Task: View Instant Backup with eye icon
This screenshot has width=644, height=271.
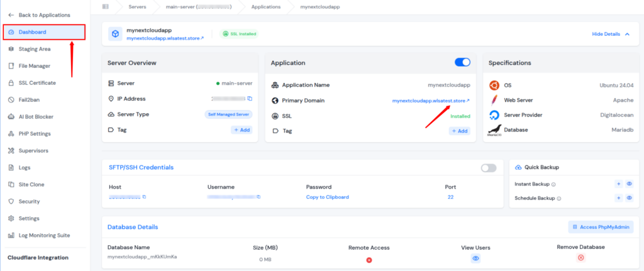Action: click(x=629, y=184)
